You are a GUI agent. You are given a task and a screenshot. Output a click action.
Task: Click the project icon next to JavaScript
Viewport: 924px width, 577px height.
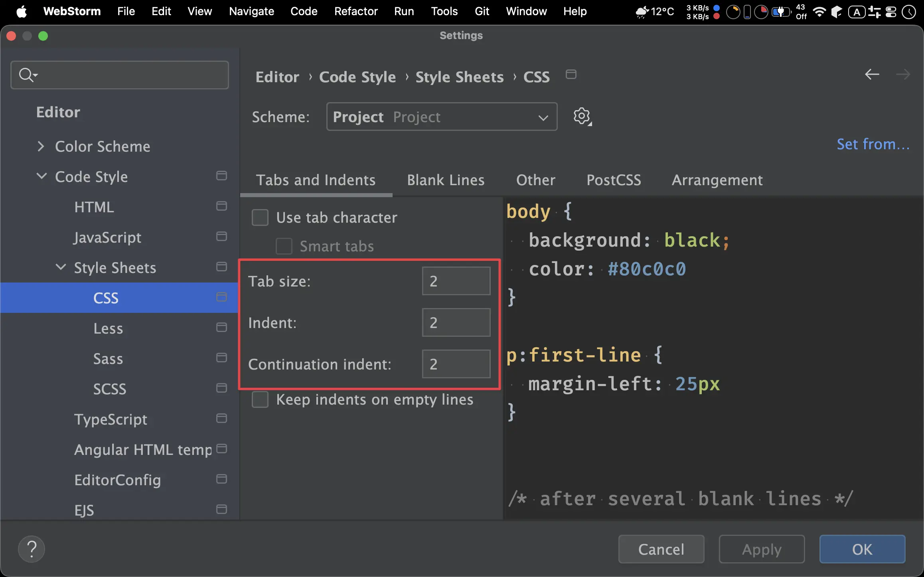click(x=221, y=237)
